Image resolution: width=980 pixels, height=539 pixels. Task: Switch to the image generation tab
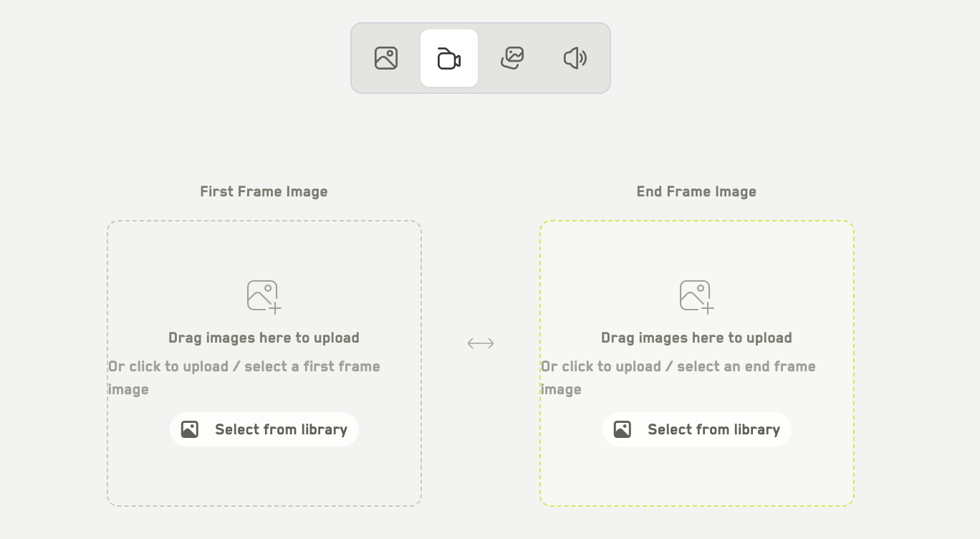[386, 58]
